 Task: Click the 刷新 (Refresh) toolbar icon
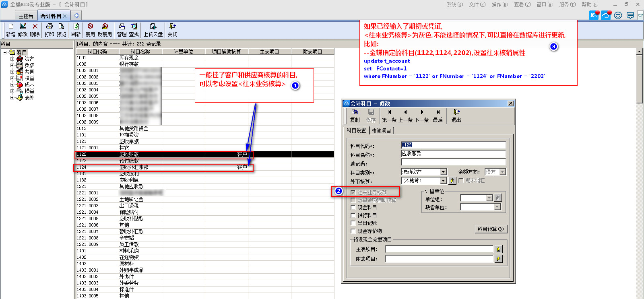(76, 27)
